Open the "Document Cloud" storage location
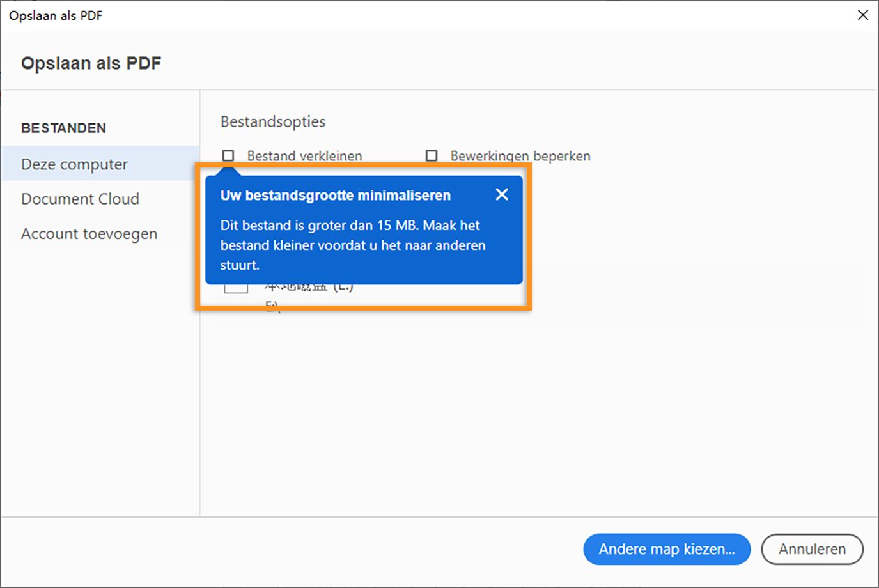This screenshot has height=588, width=879. point(80,199)
